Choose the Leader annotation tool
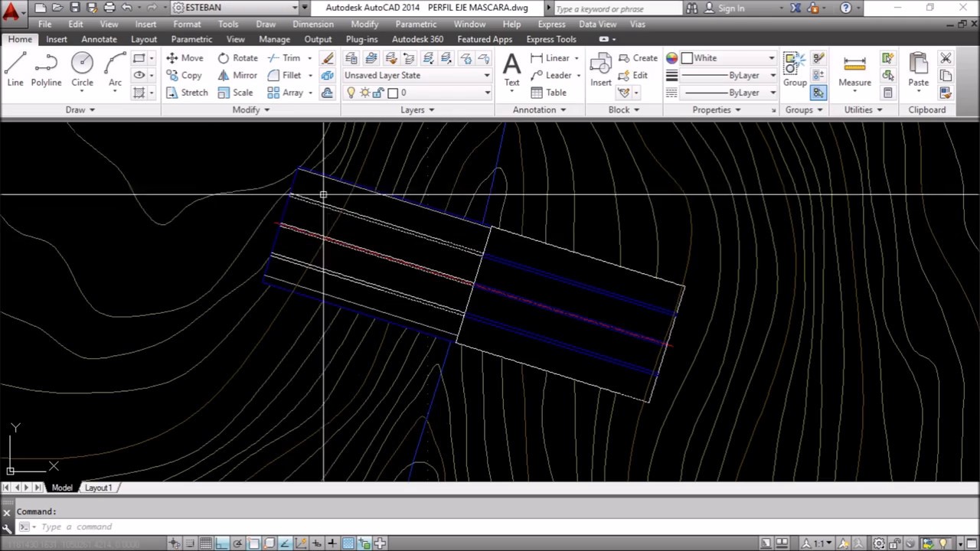The width and height of the screenshot is (980, 551). pyautogui.click(x=550, y=75)
